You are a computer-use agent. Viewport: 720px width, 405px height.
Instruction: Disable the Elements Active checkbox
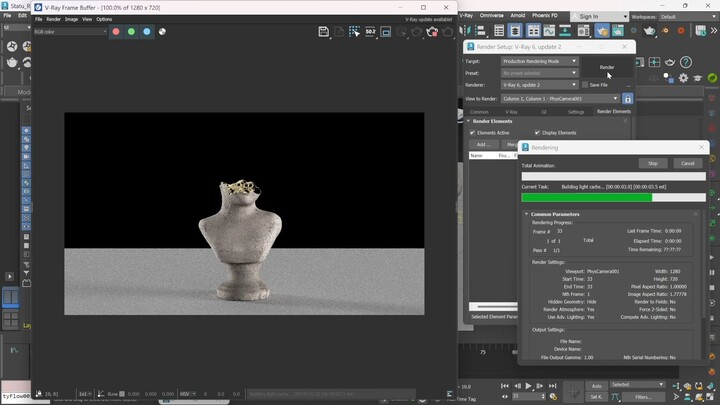coord(473,132)
